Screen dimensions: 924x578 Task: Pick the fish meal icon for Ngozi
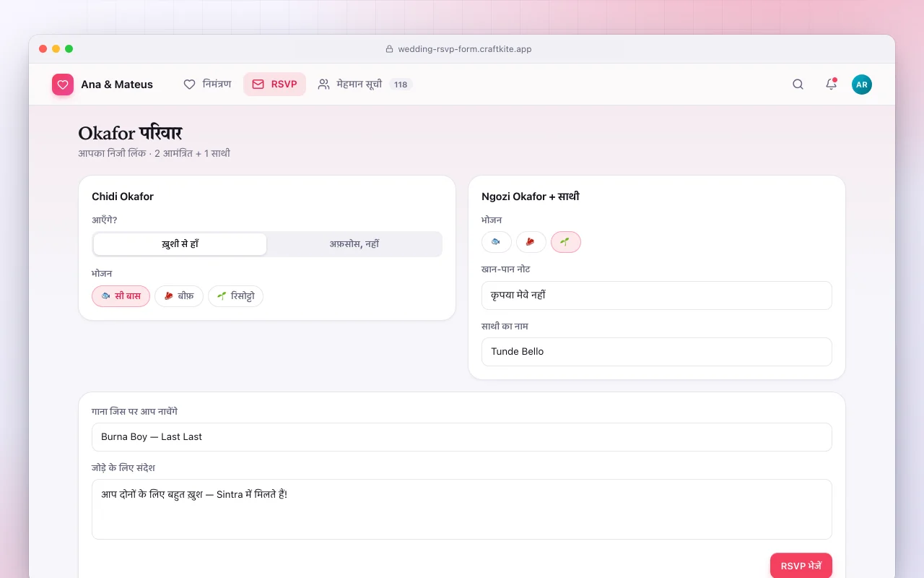click(x=497, y=242)
